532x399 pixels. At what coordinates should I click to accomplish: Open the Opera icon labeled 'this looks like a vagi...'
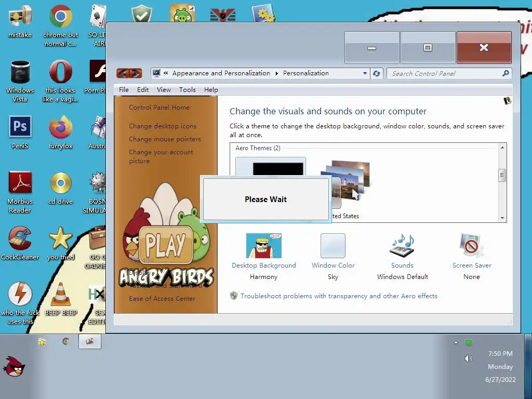60,82
